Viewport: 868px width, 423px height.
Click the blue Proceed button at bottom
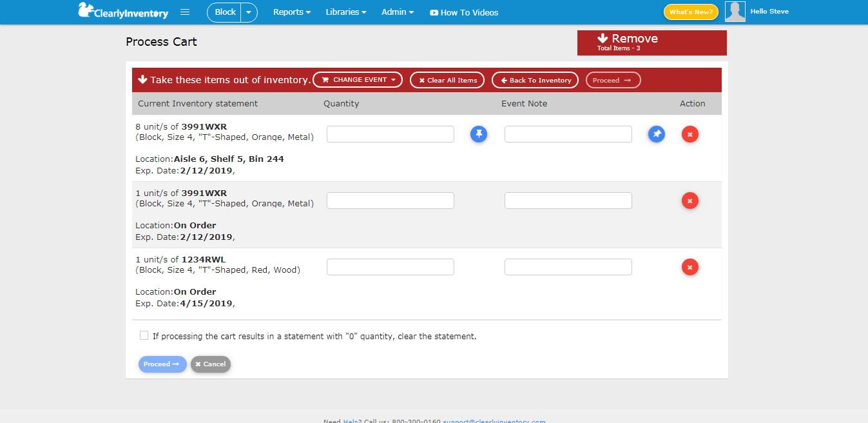point(162,364)
